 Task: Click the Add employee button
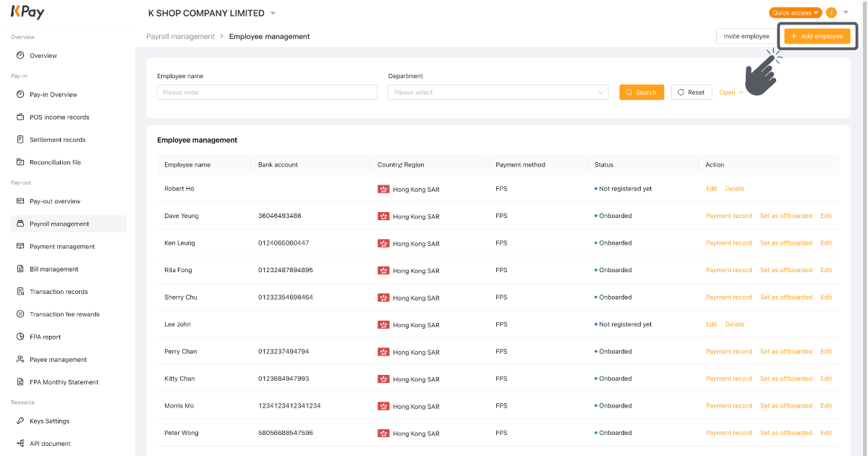[817, 35]
